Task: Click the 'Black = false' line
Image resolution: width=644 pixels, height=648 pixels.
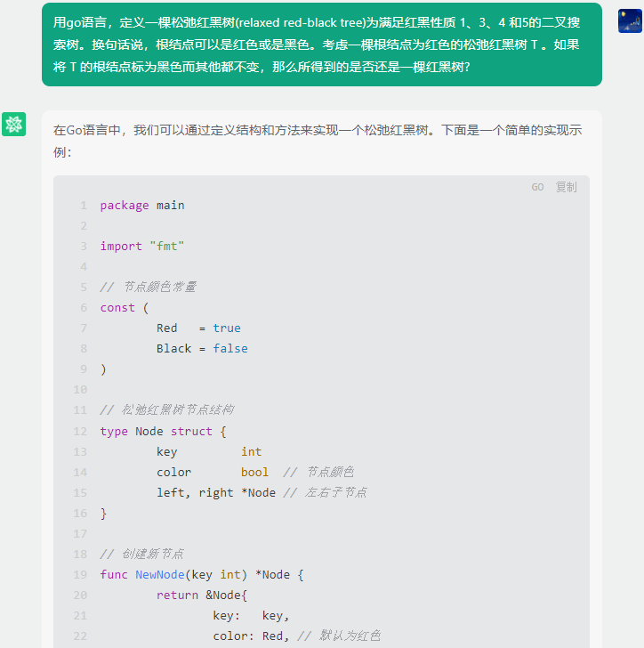Action: point(202,349)
